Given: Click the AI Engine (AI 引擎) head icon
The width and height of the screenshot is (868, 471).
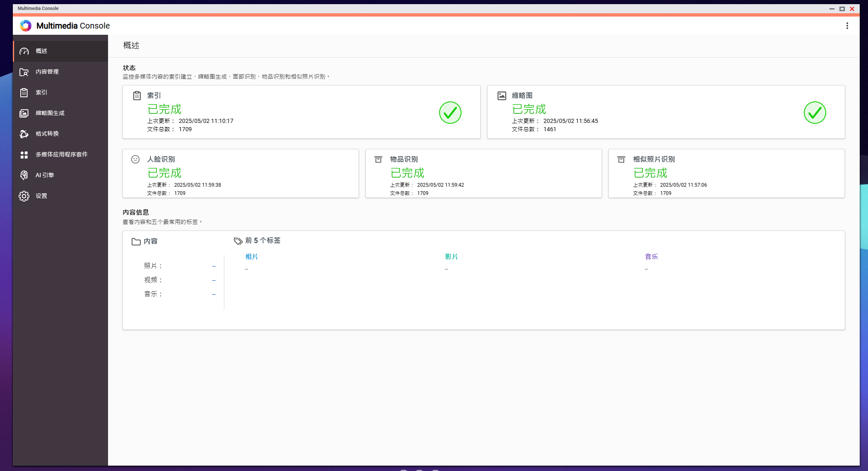Looking at the screenshot, I should coord(24,175).
